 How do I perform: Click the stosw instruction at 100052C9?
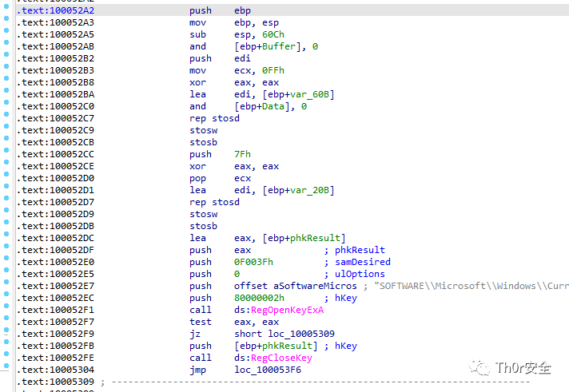pos(203,130)
